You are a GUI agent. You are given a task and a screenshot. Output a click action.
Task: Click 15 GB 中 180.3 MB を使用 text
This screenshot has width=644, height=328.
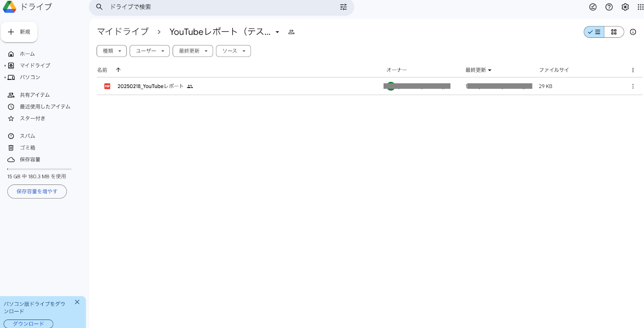(37, 176)
